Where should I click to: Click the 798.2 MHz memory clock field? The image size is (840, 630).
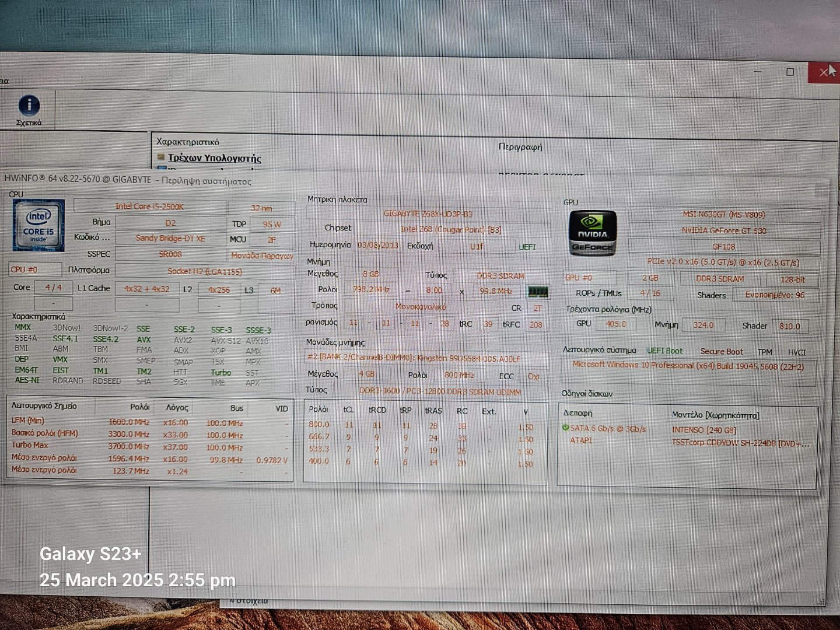(x=372, y=289)
